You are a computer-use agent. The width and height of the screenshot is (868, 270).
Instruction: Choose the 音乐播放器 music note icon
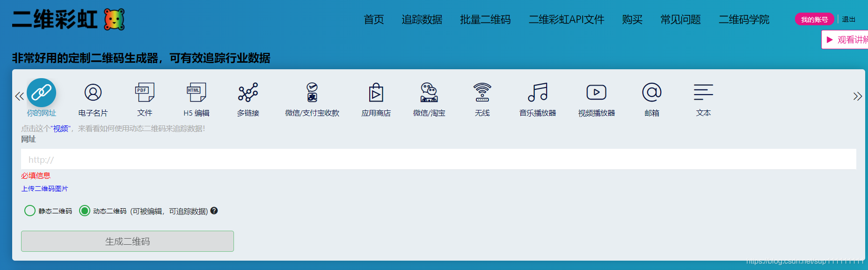point(538,92)
